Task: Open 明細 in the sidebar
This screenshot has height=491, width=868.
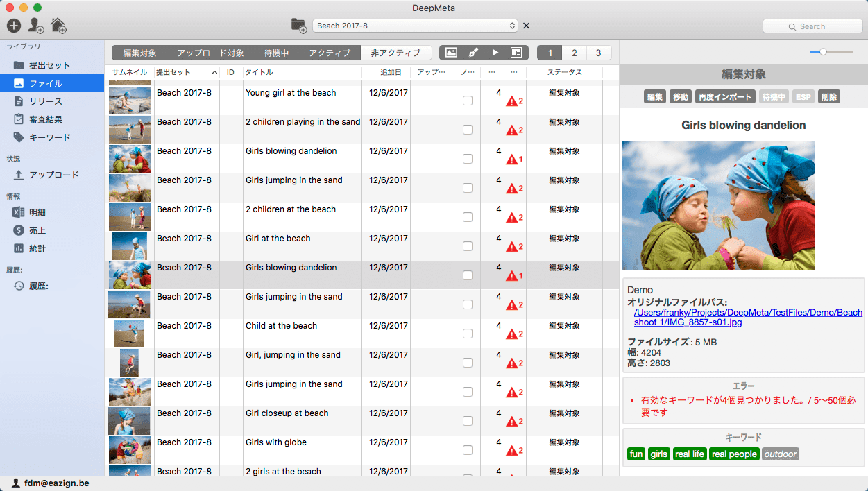Action: point(52,212)
